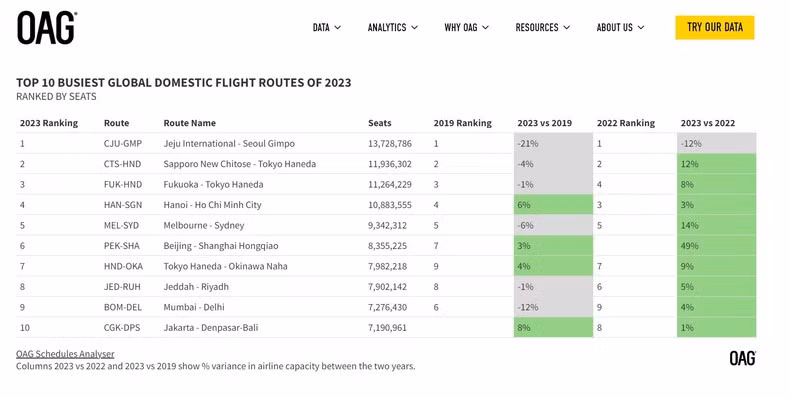Click Sapporo New Chitose - Tokyo Haneda
Viewport: 790px width, 398px height.
(240, 164)
